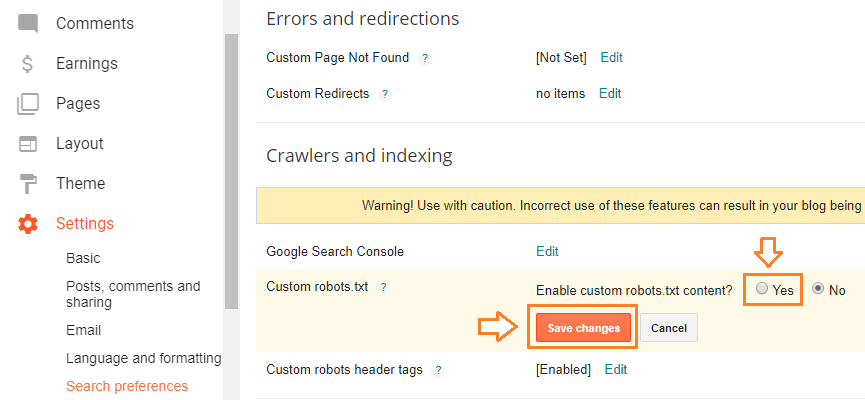Click the Save changes button
865x400 pixels.
tap(584, 328)
